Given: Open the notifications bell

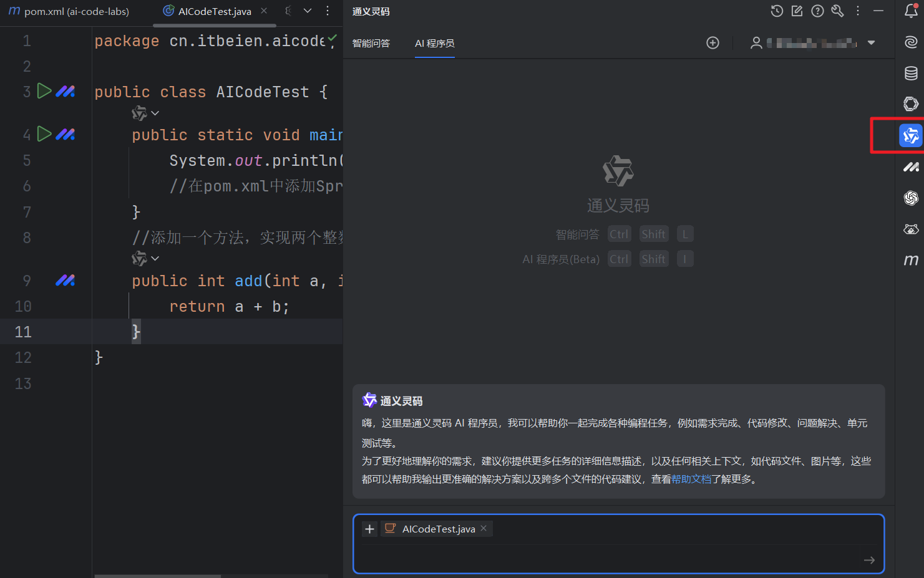Looking at the screenshot, I should tap(911, 11).
